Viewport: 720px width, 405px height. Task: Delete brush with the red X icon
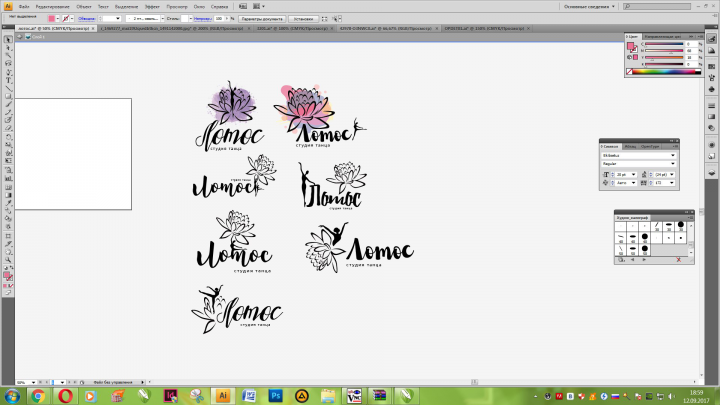click(679, 260)
